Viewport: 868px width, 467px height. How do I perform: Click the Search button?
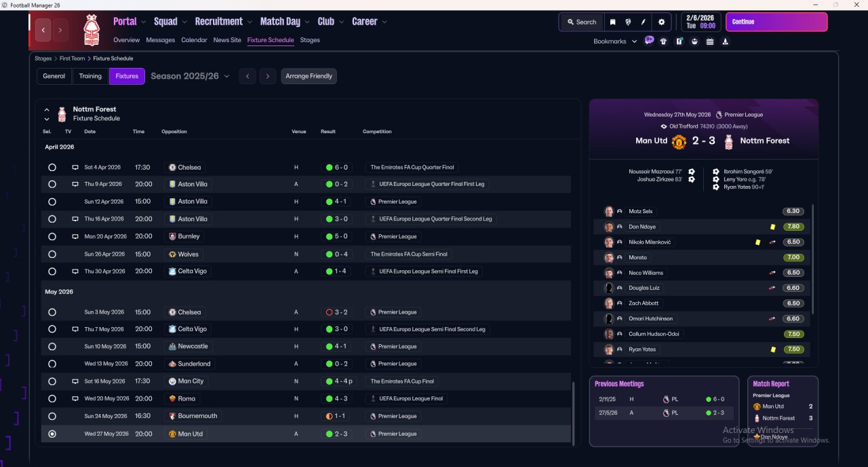(x=581, y=22)
